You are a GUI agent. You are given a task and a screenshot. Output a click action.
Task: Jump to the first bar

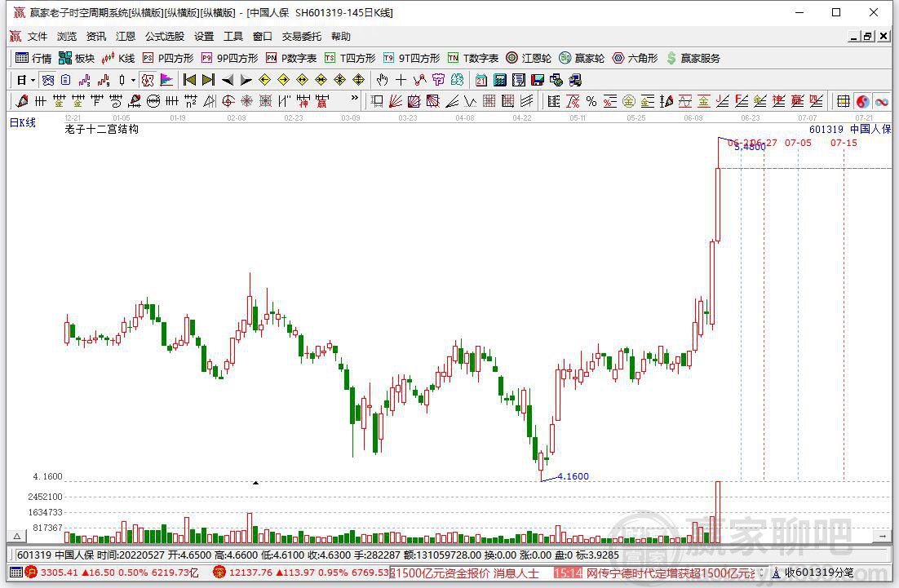coord(189,80)
